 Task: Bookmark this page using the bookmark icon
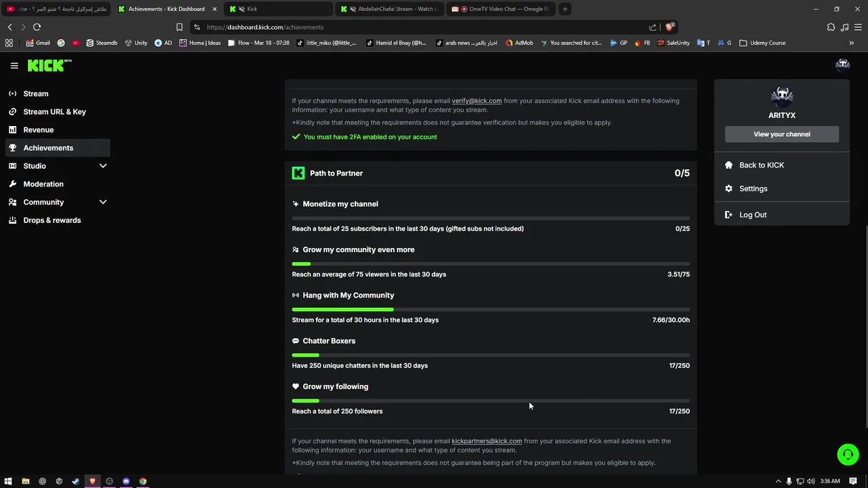[x=179, y=27]
